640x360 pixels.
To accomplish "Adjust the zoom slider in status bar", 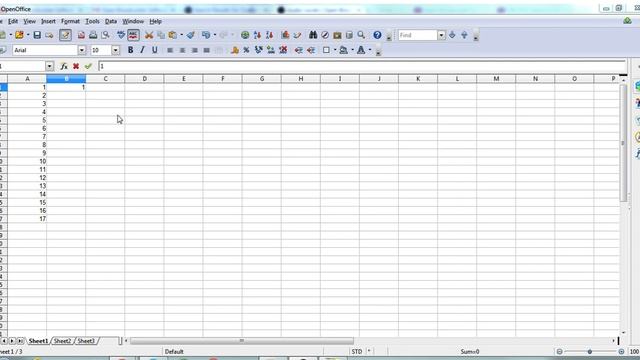I will (590, 351).
